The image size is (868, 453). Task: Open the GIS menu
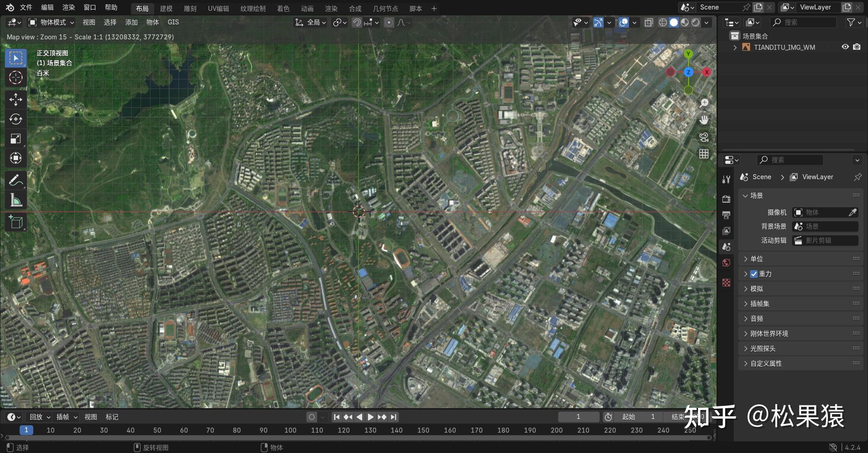(173, 22)
